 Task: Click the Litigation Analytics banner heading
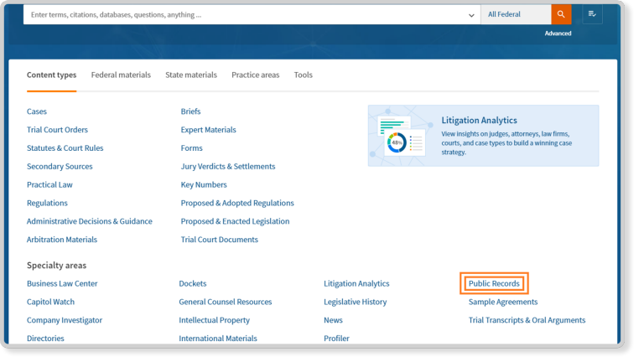(479, 121)
